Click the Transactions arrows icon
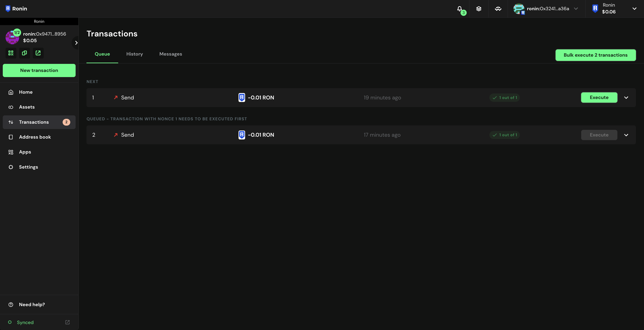This screenshot has height=330, width=644. tap(11, 122)
